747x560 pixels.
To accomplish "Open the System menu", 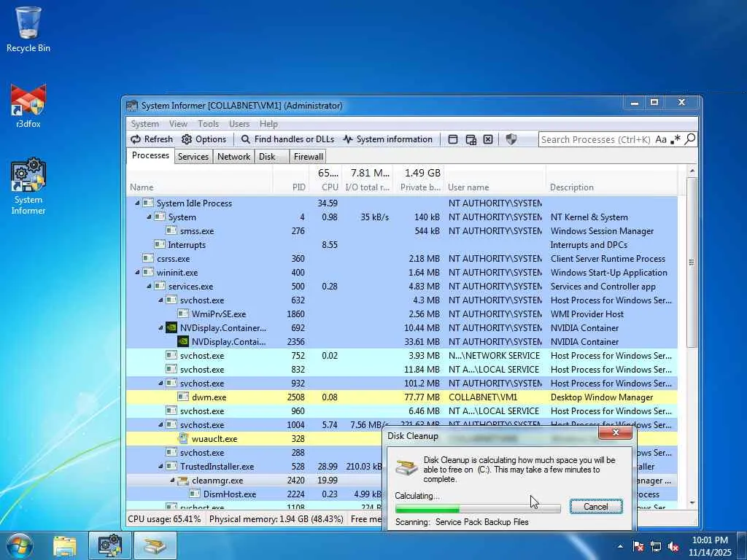I will 145,124.
